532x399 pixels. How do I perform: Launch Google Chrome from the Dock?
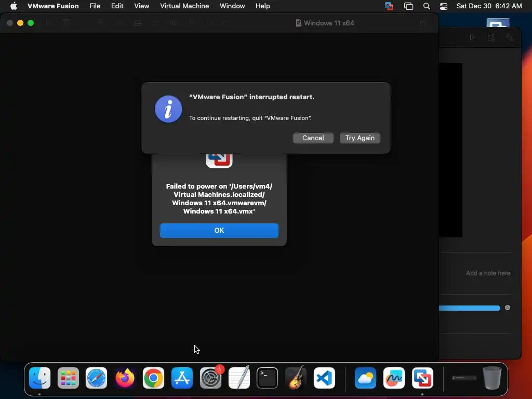[x=153, y=378]
